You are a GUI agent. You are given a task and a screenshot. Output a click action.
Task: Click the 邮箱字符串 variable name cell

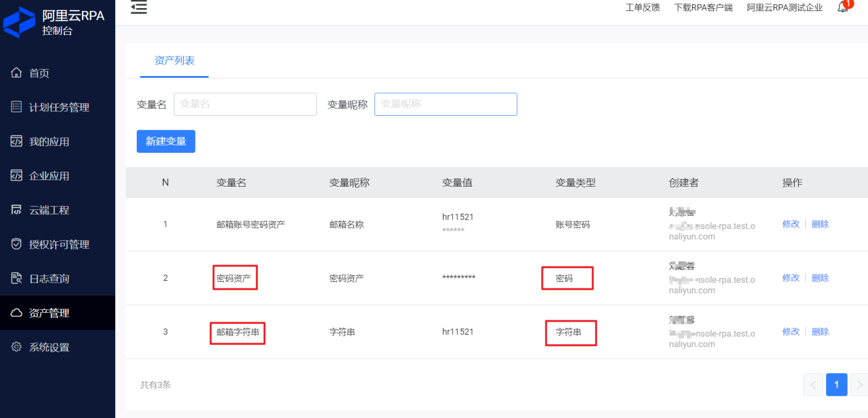coord(238,332)
